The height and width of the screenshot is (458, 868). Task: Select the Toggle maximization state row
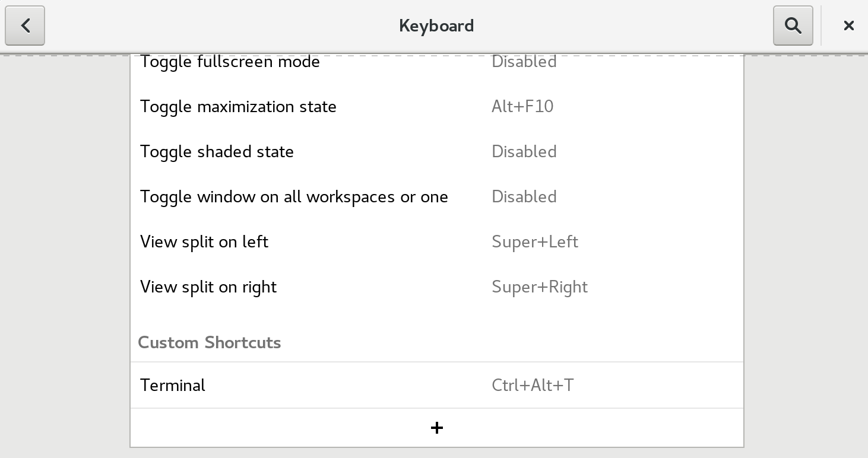coord(437,107)
